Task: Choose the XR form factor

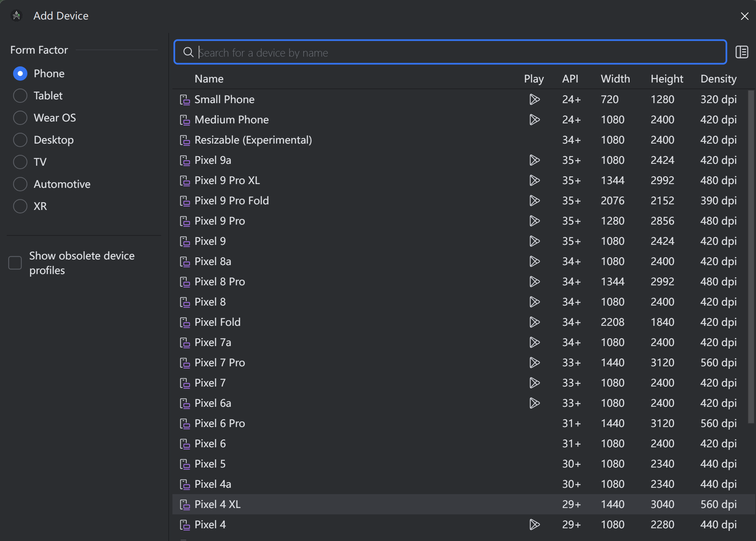Action: click(x=20, y=206)
